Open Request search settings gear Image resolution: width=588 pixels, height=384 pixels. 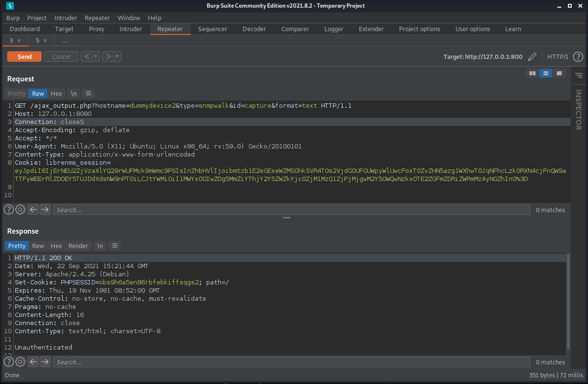[21, 210]
